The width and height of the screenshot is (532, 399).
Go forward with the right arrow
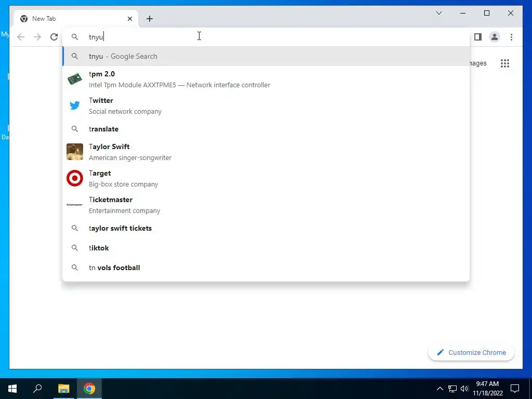37,37
